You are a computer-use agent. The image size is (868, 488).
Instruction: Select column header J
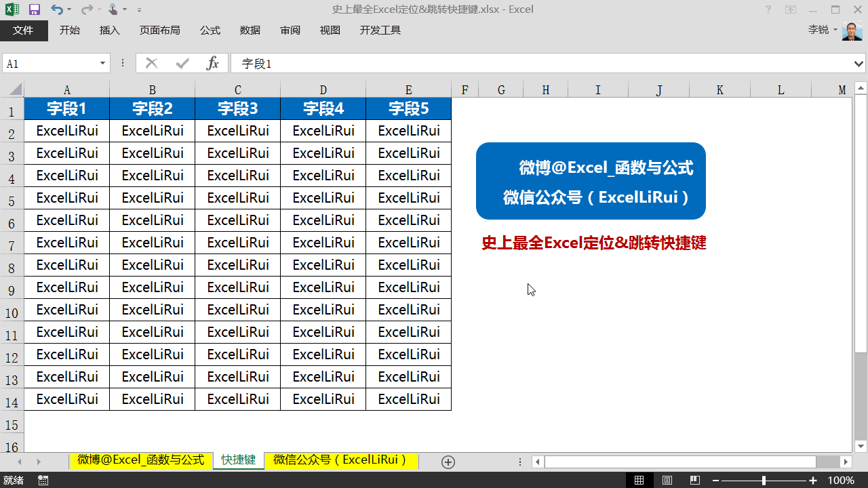click(x=659, y=89)
